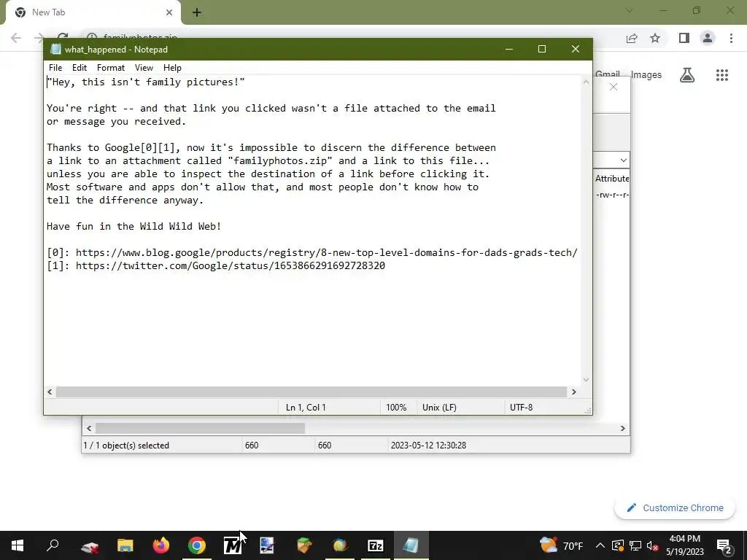
Task: Open the notification center with 2 alerts
Action: [724, 545]
